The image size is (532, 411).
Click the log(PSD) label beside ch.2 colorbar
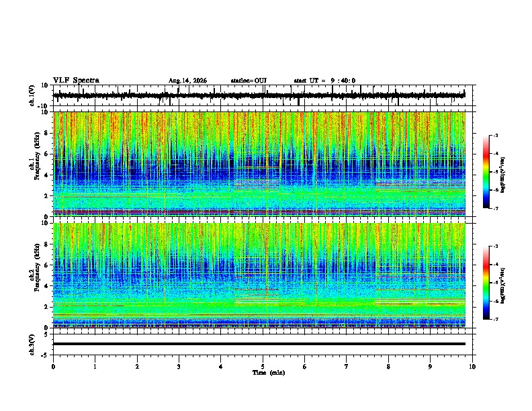pyautogui.click(x=503, y=285)
